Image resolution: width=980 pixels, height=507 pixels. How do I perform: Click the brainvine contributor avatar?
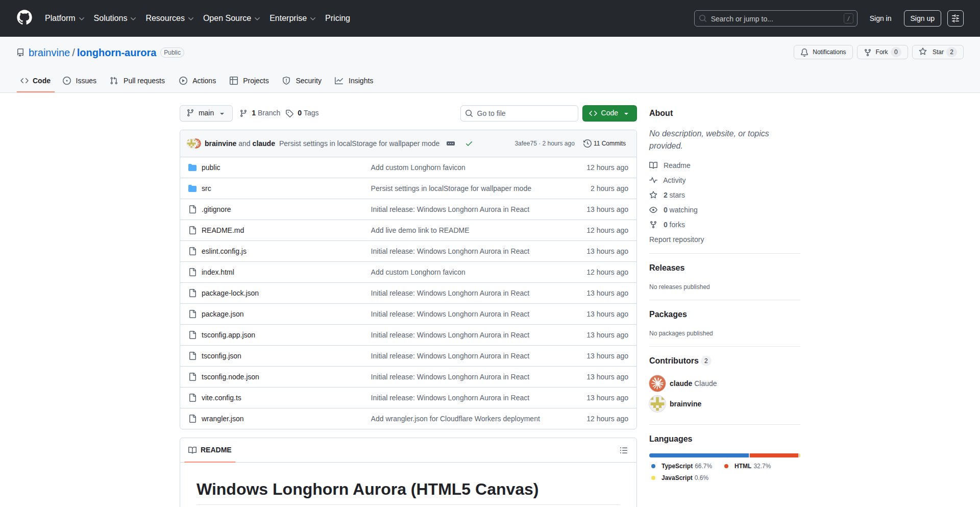(x=657, y=404)
